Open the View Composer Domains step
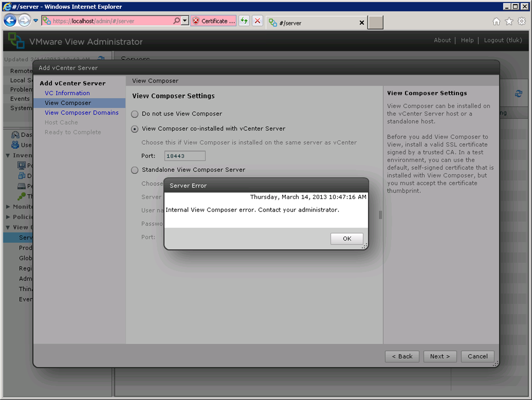Screen dimensions: 532x400 click(81, 113)
